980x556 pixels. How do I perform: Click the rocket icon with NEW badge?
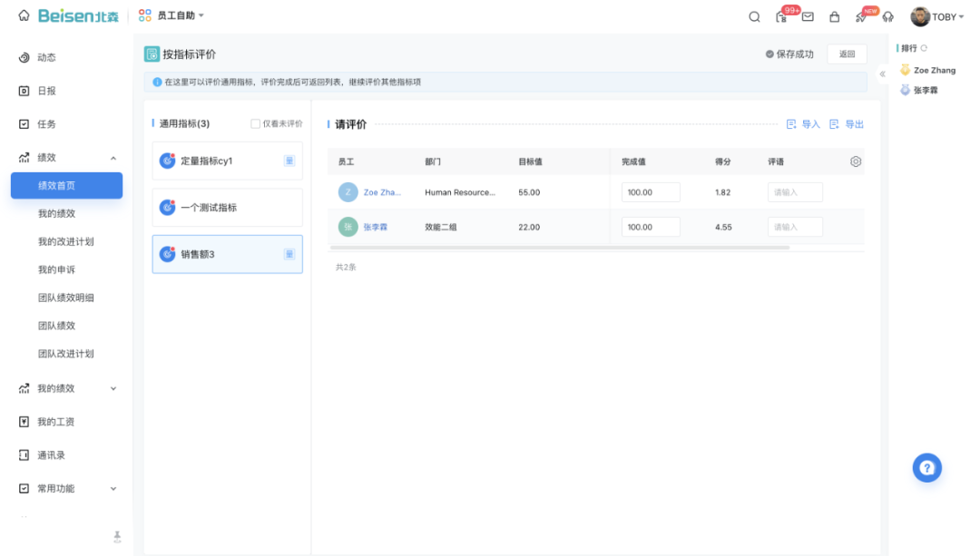point(861,17)
